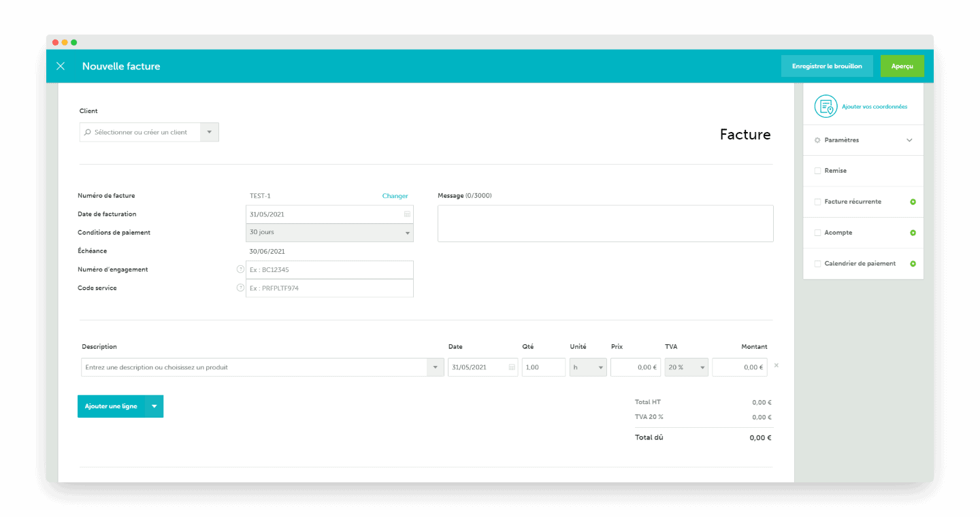This screenshot has height=517, width=980.
Task: Open the Unité dropdown showing h
Action: (x=588, y=367)
